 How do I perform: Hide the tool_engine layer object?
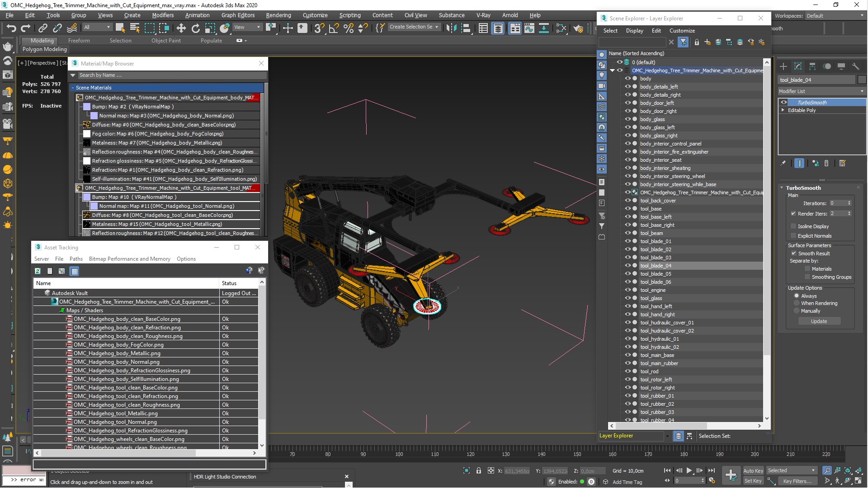click(x=627, y=290)
